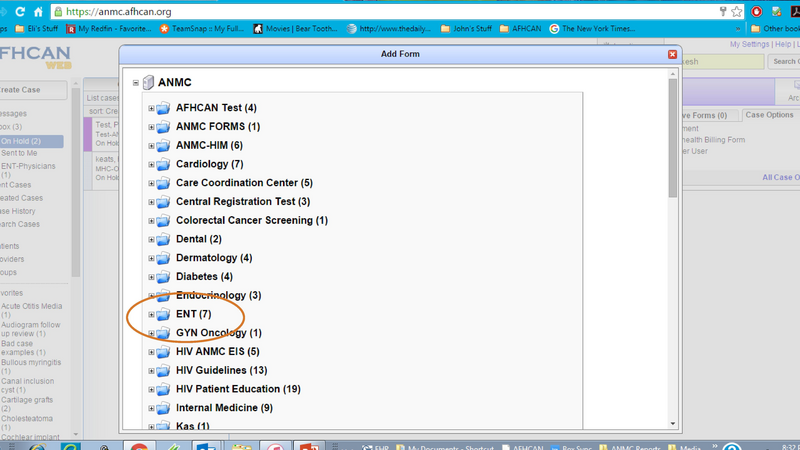This screenshot has height=450, width=800.
Task: Click the dialog scrollbar up arrow
Action: click(672, 74)
